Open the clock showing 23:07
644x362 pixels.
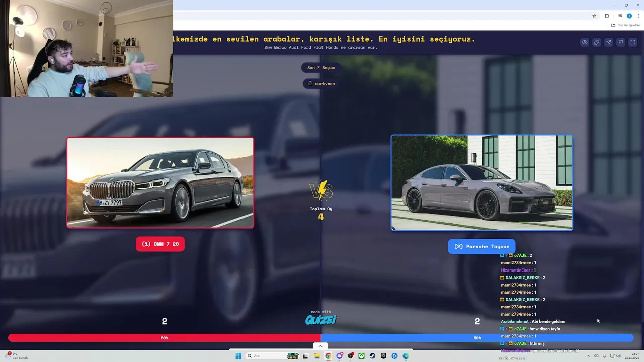tap(631, 356)
